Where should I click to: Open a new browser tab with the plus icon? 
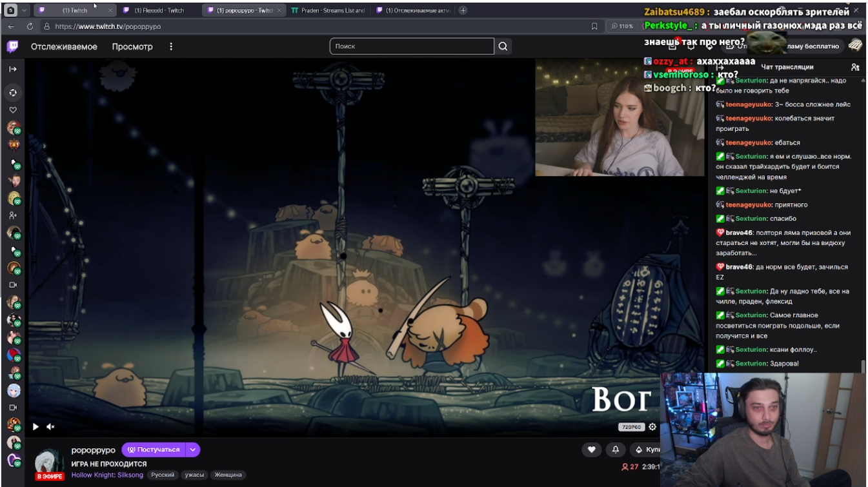point(463,10)
